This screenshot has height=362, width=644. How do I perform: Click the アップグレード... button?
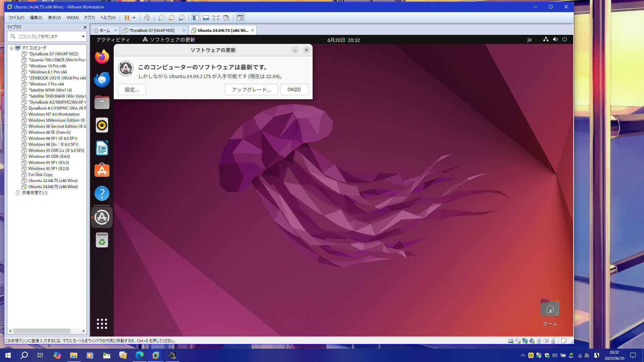251,89
